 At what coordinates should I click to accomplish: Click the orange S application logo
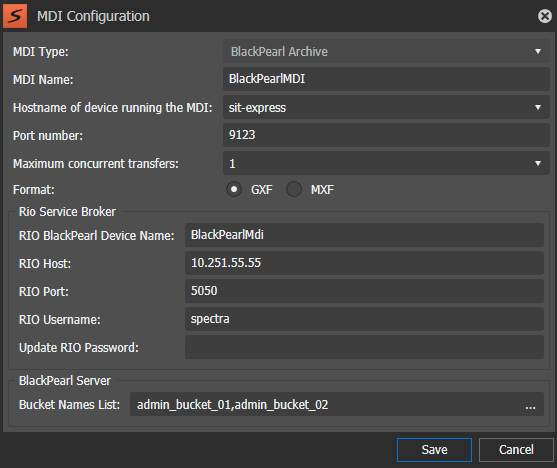(x=15, y=16)
